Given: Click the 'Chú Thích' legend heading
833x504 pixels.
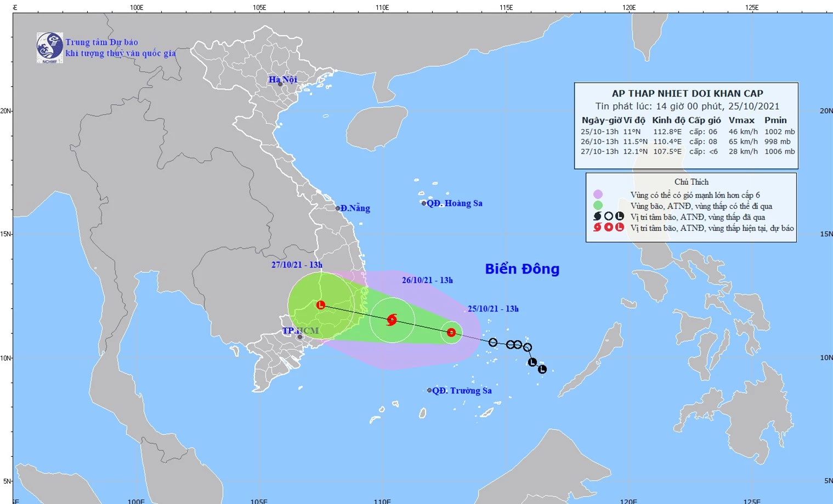Looking at the screenshot, I should tap(692, 182).
